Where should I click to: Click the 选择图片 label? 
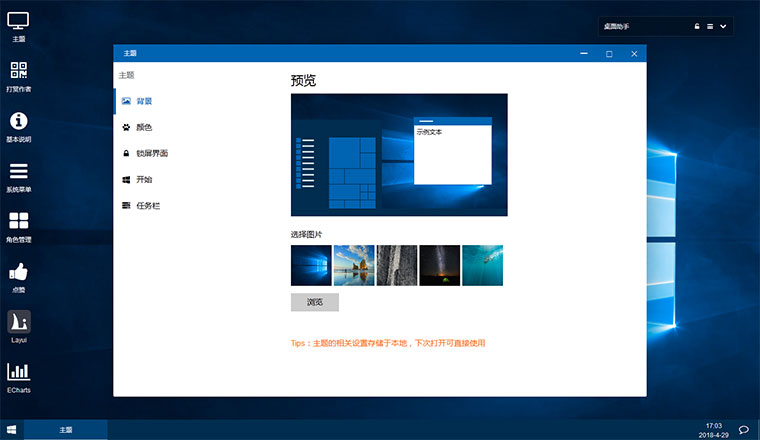[306, 235]
